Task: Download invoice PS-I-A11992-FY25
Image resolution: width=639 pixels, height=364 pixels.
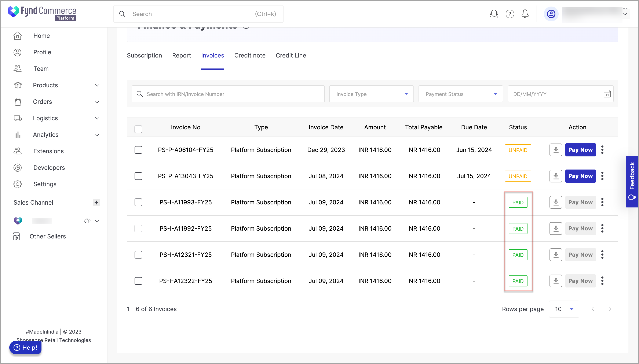Action: coord(556,229)
